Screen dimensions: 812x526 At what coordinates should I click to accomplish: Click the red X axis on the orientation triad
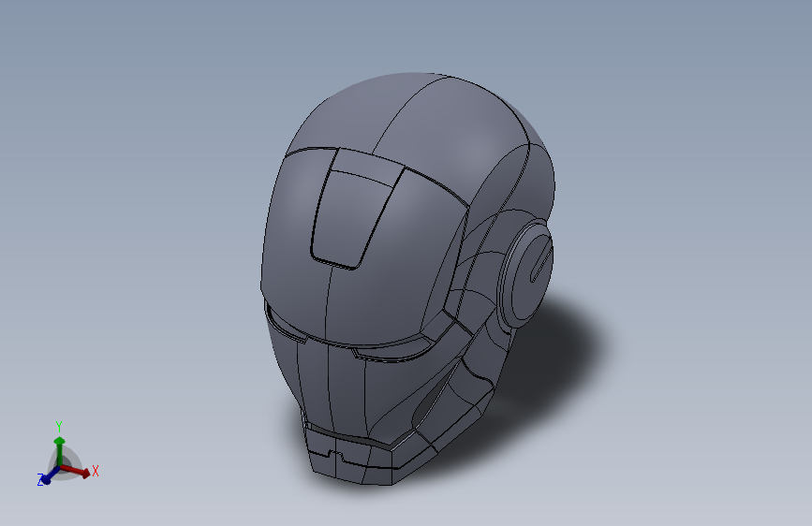[x=76, y=470]
